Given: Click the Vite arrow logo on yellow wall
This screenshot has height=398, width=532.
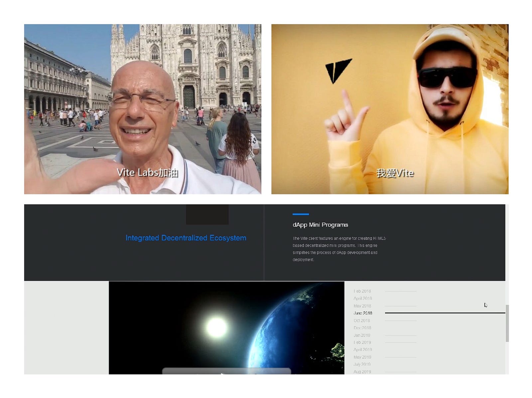Looking at the screenshot, I should click(338, 71).
